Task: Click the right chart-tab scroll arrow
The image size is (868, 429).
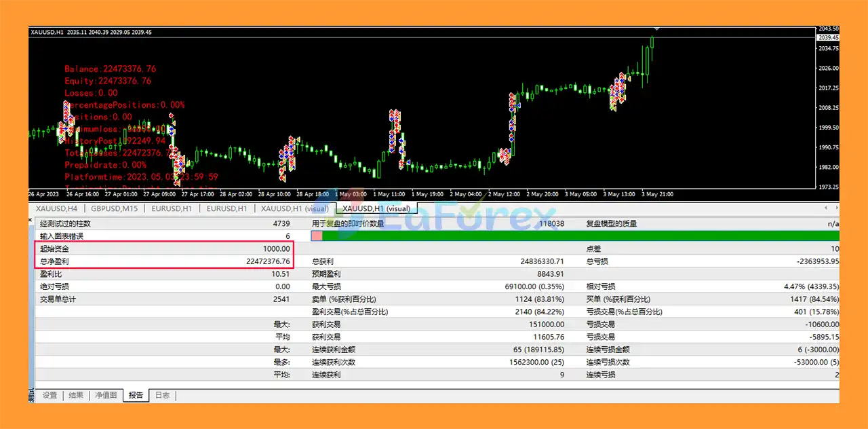Action: (835, 208)
